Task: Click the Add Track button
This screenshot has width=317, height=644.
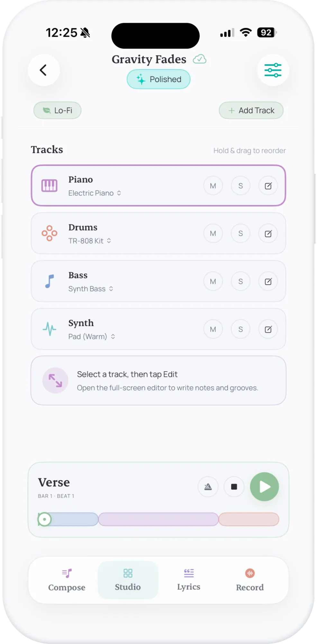Action: tap(251, 110)
